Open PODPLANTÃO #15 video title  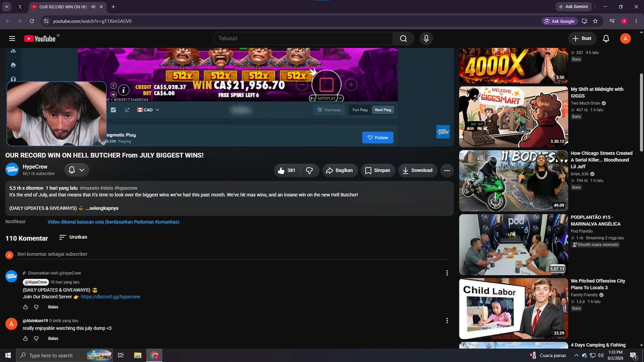click(596, 220)
